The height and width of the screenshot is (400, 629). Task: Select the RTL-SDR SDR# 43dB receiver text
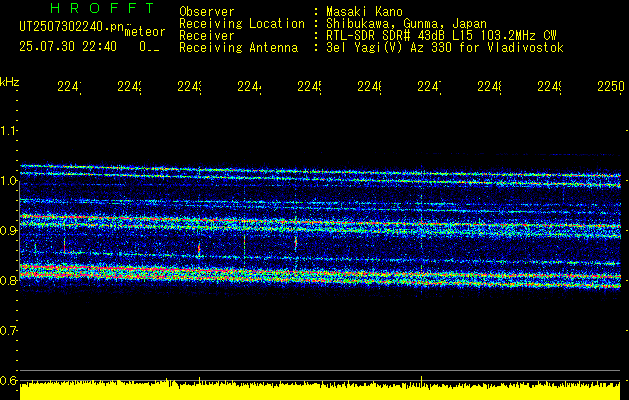coord(441,36)
